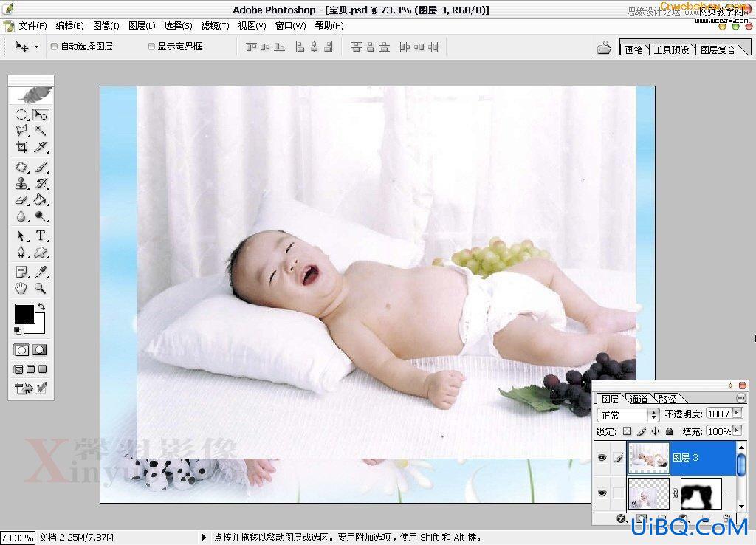Image resolution: width=756 pixels, height=545 pixels.
Task: Select the Pen tool
Action: 21,253
